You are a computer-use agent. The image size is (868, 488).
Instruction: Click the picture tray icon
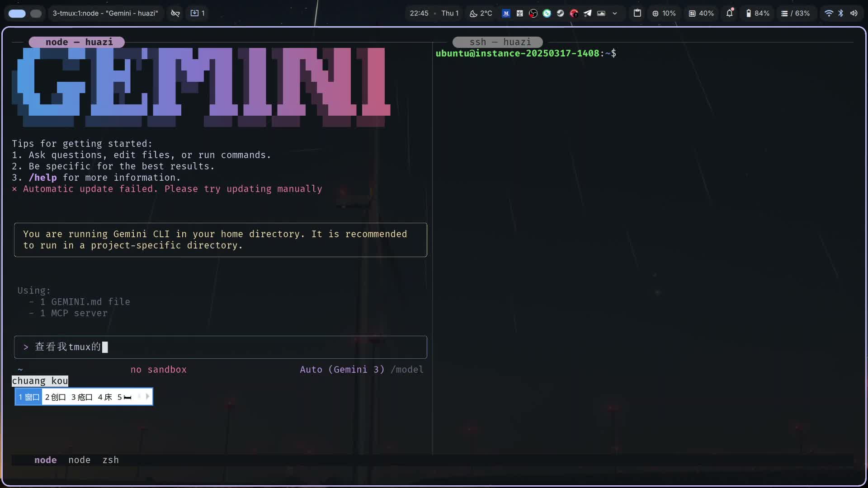(601, 14)
